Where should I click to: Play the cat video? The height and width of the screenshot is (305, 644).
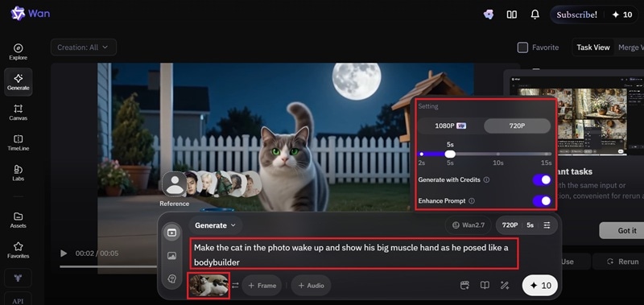(x=64, y=253)
